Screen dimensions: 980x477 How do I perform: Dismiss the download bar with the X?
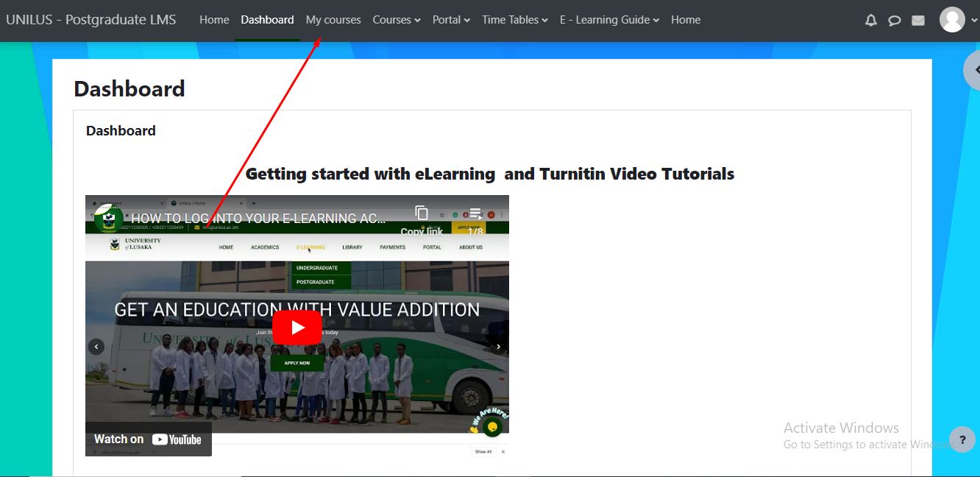[x=503, y=451]
